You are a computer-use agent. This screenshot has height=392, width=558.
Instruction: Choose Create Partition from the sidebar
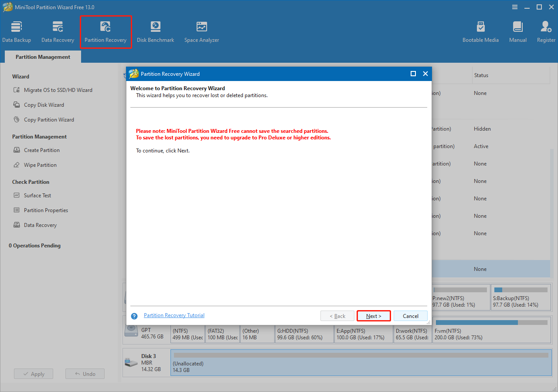coord(42,150)
